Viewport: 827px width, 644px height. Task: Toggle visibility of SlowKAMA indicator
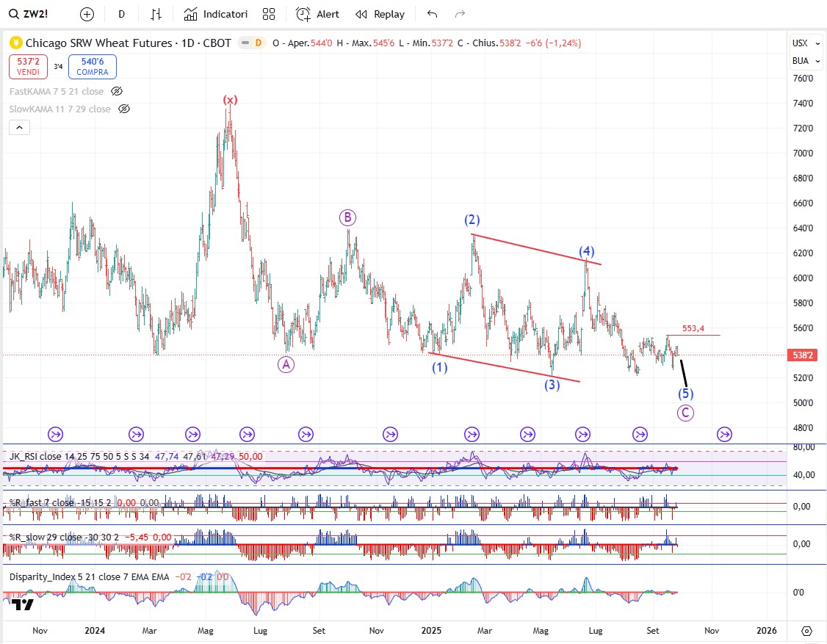tap(124, 109)
